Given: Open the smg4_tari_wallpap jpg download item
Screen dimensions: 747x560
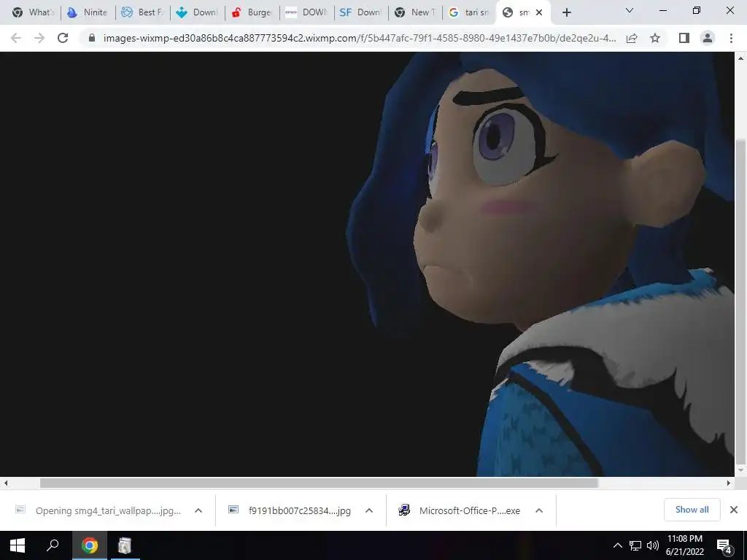Looking at the screenshot, I should [98, 510].
